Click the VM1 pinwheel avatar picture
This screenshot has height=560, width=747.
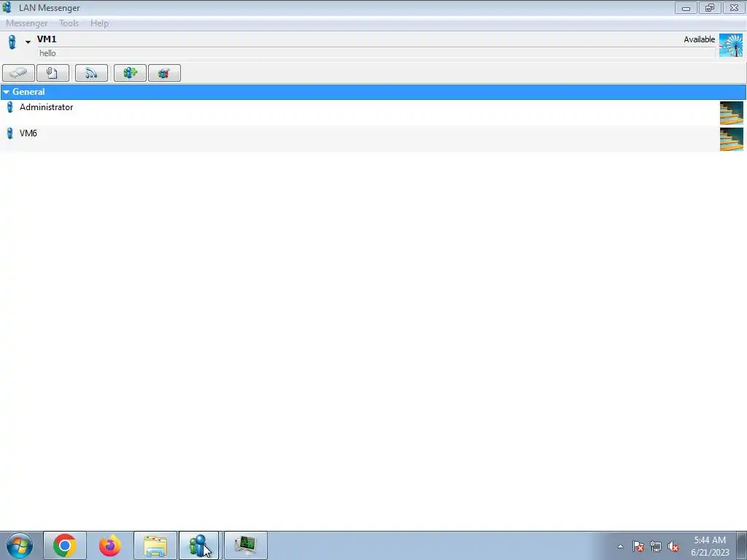click(x=731, y=45)
